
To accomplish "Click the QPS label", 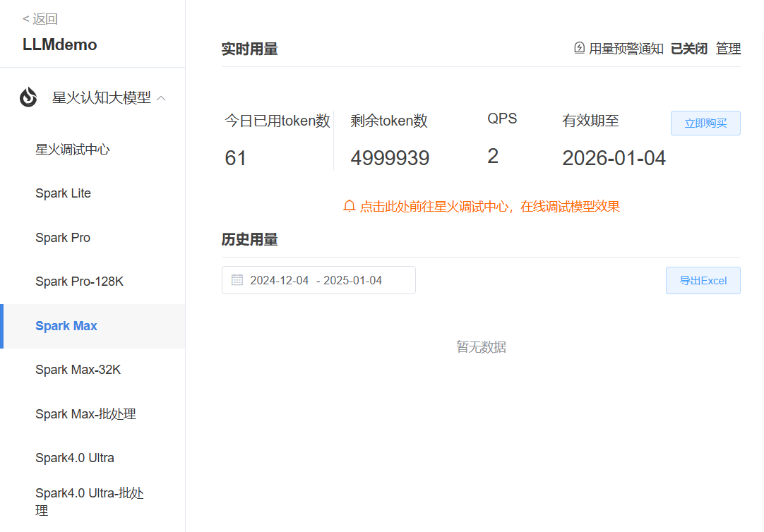I will click(x=502, y=119).
